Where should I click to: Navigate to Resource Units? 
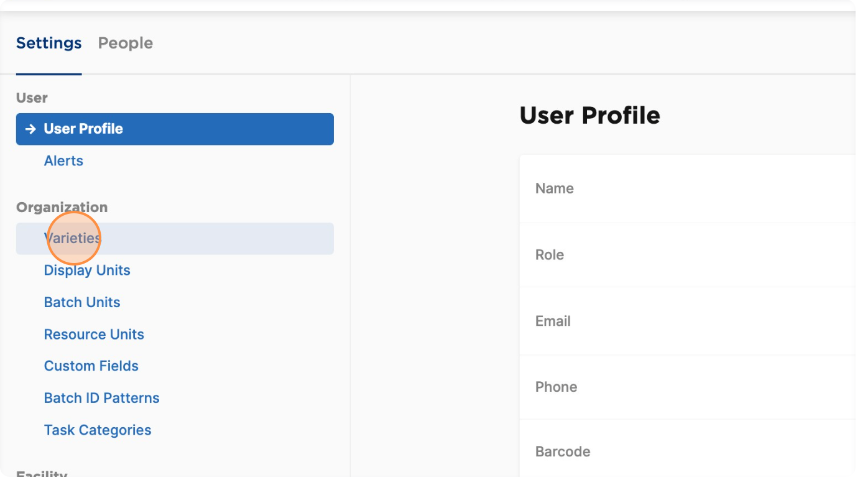(x=94, y=334)
